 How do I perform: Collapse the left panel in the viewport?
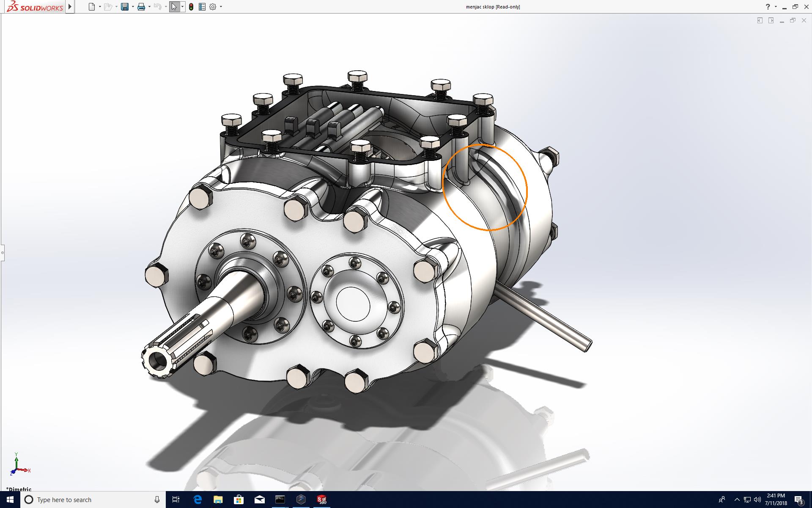[760, 20]
